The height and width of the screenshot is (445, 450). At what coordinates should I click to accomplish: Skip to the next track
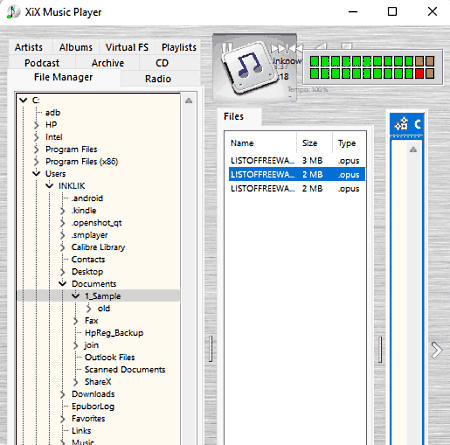click(279, 48)
